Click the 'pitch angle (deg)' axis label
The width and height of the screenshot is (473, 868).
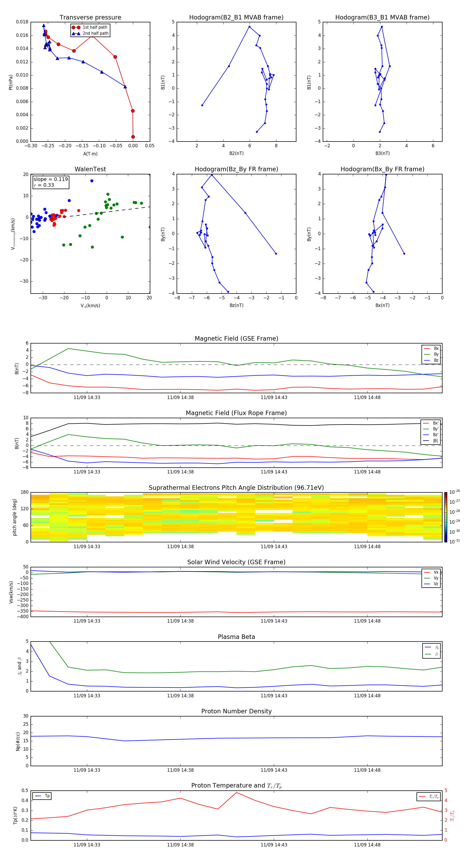pyautogui.click(x=15, y=517)
